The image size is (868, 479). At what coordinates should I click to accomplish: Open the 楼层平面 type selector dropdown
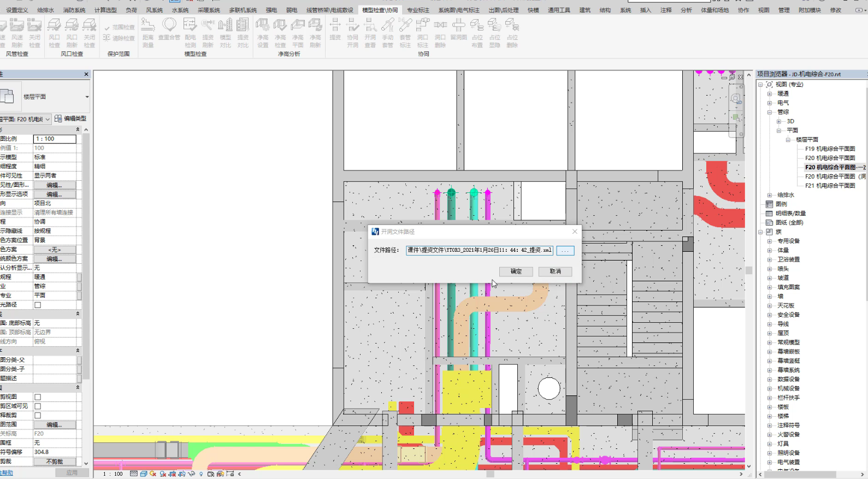[87, 97]
